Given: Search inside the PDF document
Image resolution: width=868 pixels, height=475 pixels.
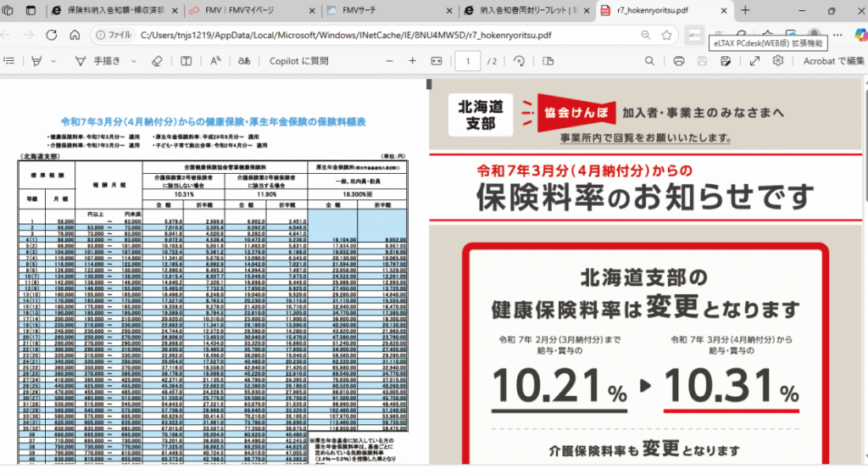Looking at the screenshot, I should click(649, 61).
